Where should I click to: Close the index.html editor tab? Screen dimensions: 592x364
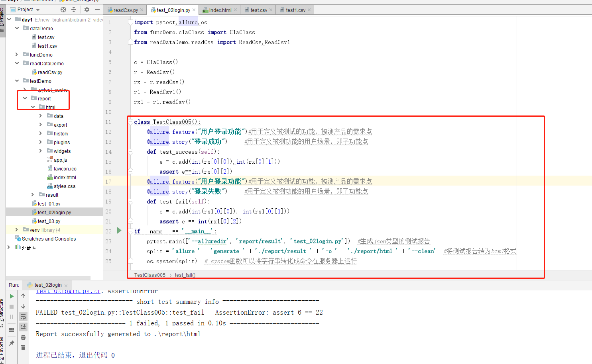click(235, 10)
